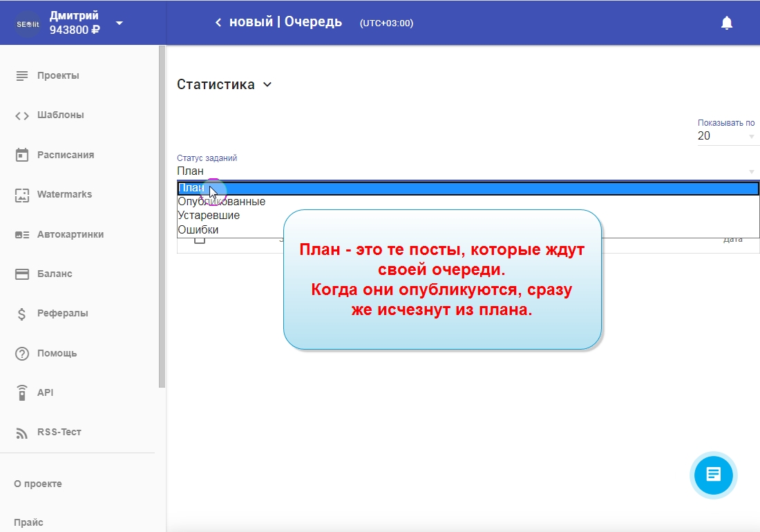
Task: Open the Показывать по dropdown
Action: (728, 136)
